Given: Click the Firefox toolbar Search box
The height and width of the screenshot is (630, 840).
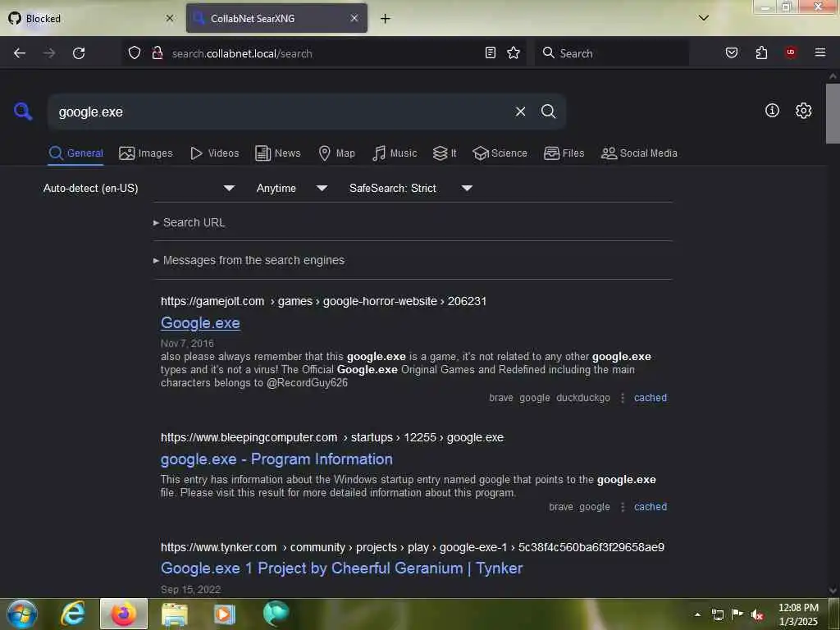Looking at the screenshot, I should (612, 53).
